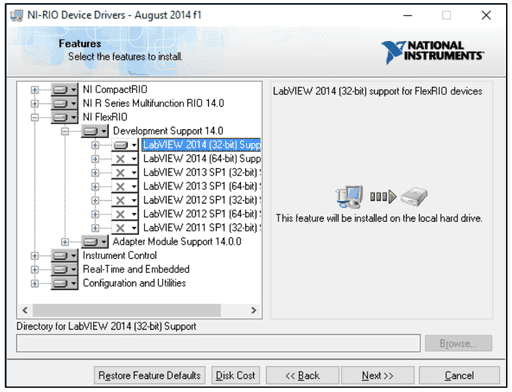Select LabVIEW 2013 SP1 (32-bit) label
Screen dimensions: 512x392
[202, 172]
